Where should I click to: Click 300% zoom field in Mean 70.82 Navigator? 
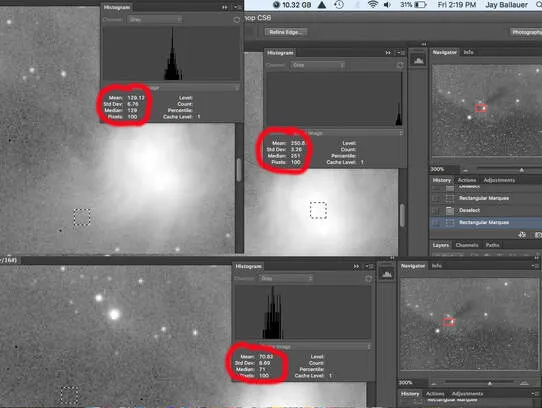tap(412, 383)
